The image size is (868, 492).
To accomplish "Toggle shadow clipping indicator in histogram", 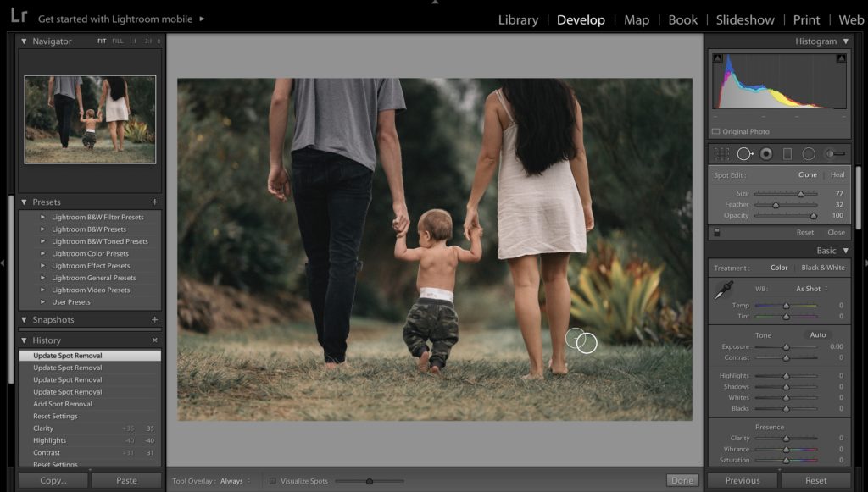I will [717, 58].
